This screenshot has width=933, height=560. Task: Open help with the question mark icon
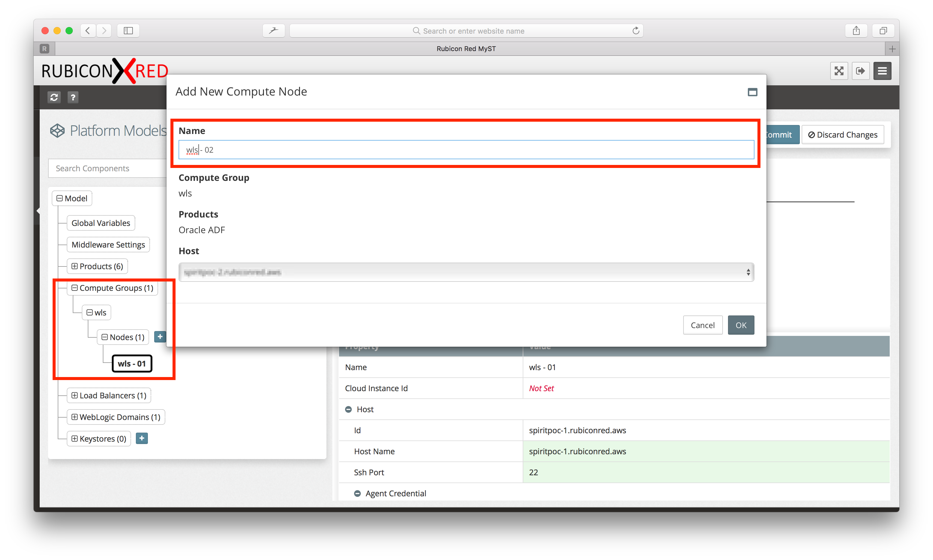[x=73, y=97]
